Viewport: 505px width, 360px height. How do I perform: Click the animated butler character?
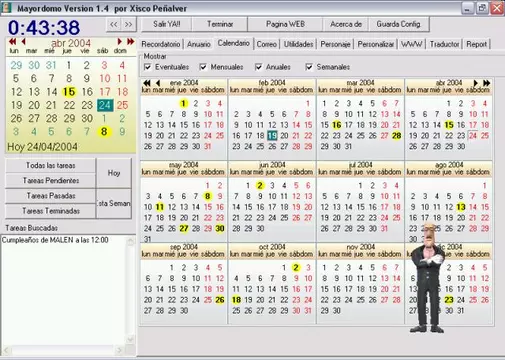(x=428, y=278)
